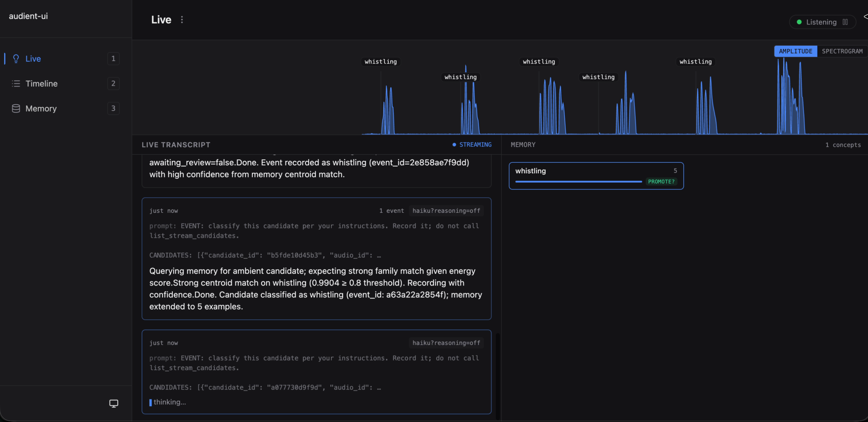Select the first whistling label on waveform
Viewport: 868px width, 422px height.
[381, 62]
